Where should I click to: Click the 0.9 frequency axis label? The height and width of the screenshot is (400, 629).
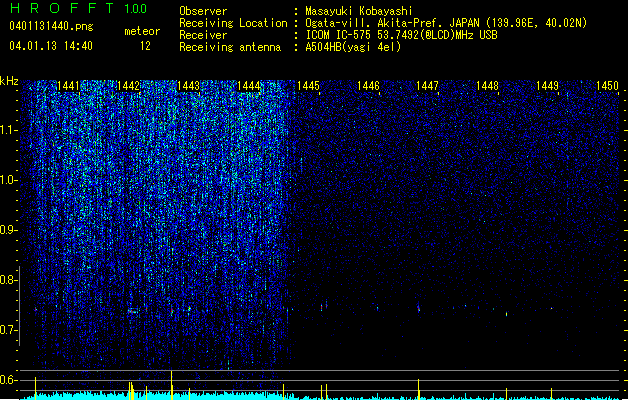click(8, 230)
